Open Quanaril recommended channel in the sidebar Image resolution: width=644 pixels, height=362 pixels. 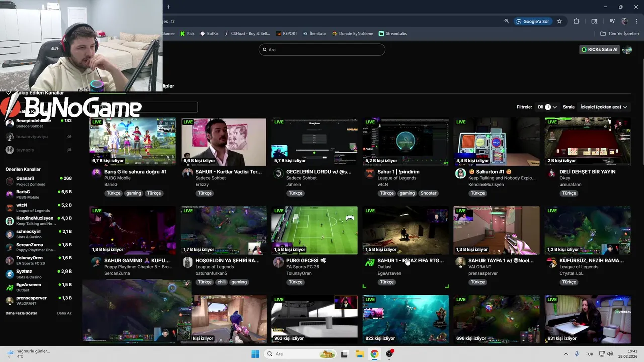[x=38, y=181]
